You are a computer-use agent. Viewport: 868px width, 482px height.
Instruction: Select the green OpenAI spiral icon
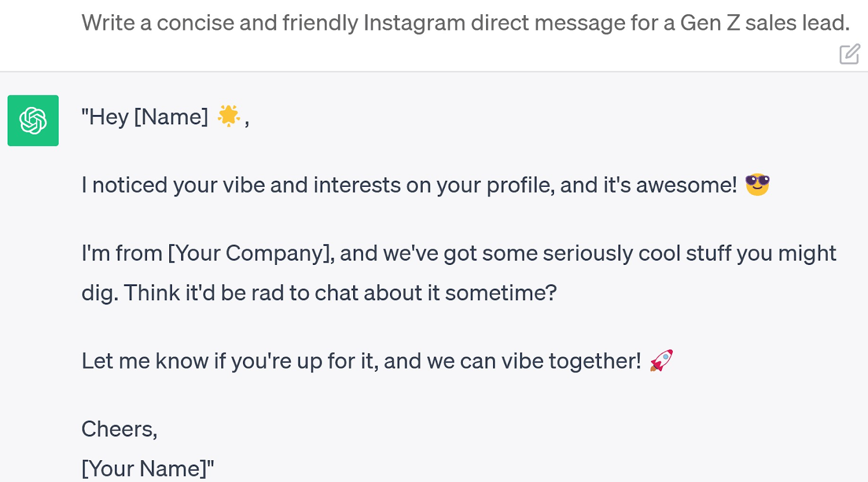click(33, 120)
